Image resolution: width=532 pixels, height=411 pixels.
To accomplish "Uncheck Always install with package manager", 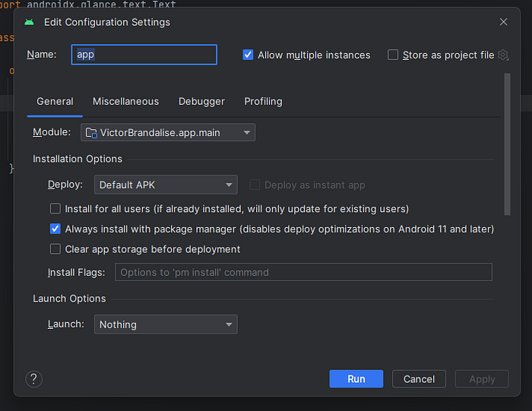I will pyautogui.click(x=55, y=229).
